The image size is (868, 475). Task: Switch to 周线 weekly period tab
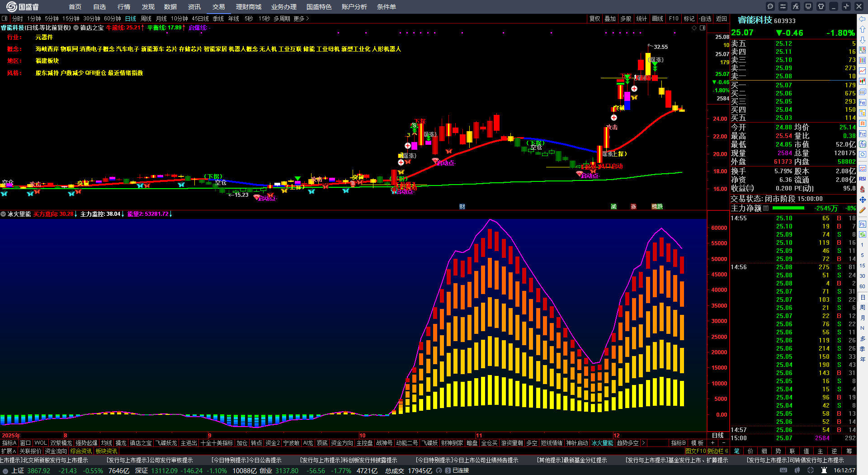(x=146, y=19)
